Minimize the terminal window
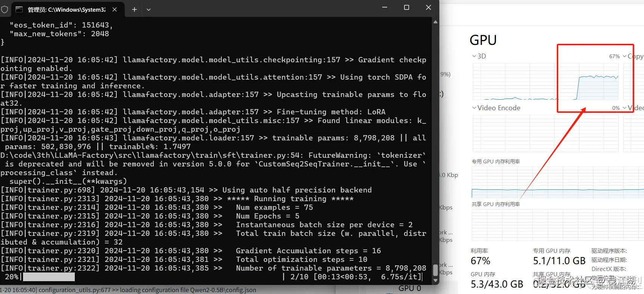Screen dimensions: 644x294 (385, 8)
